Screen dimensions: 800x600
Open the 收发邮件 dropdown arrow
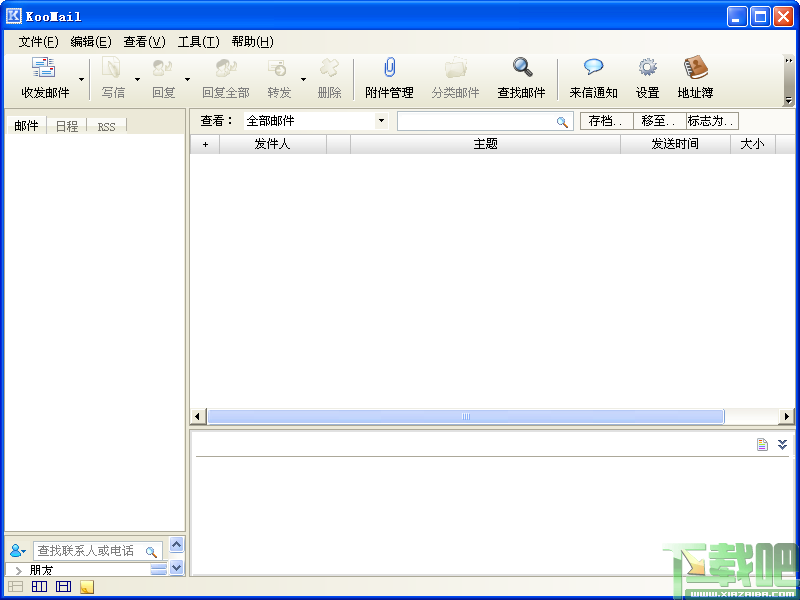pyautogui.click(x=81, y=79)
